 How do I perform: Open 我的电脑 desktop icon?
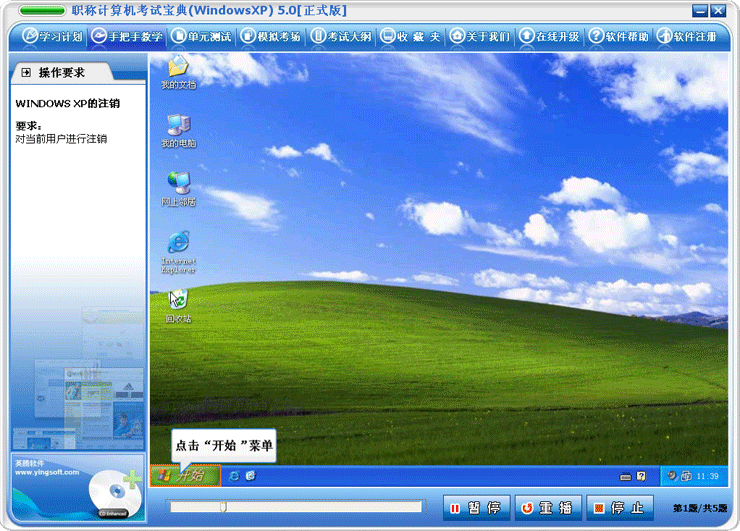coord(178,126)
